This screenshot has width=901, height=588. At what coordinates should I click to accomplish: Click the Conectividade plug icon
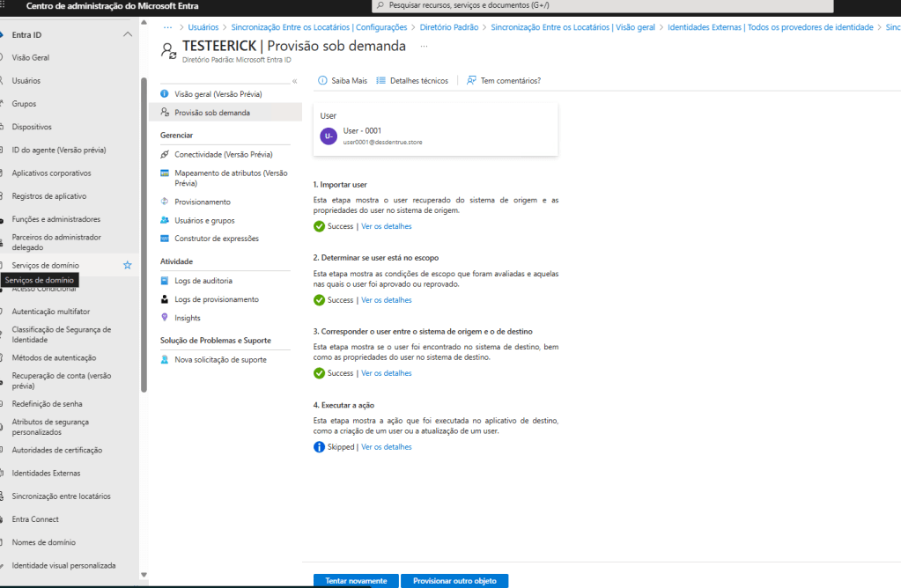point(165,154)
